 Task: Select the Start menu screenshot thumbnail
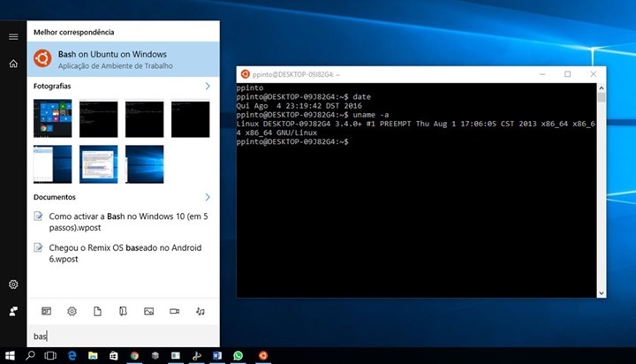point(52,118)
